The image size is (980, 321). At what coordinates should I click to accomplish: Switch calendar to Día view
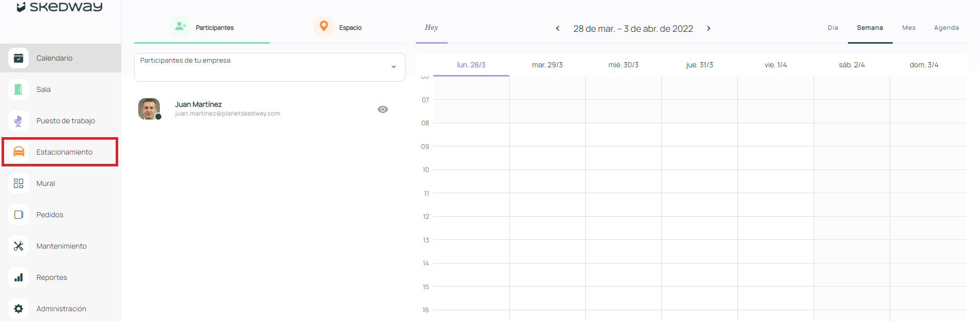coord(833,28)
